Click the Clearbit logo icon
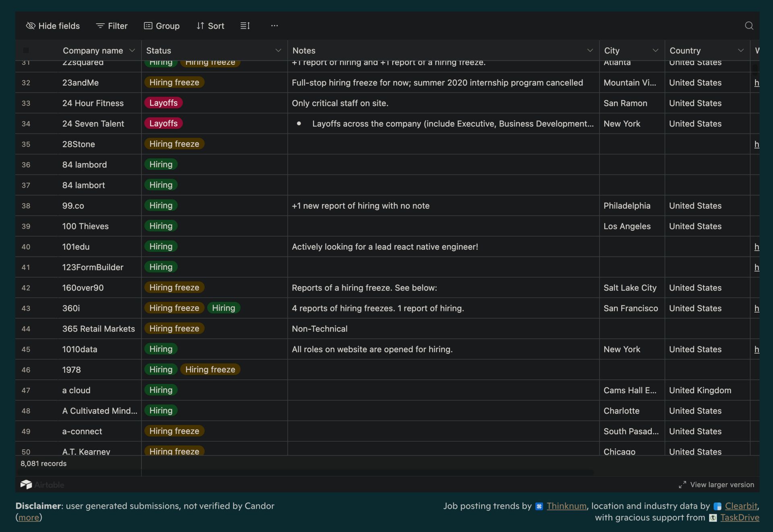The width and height of the screenshot is (773, 532). pyautogui.click(x=717, y=506)
